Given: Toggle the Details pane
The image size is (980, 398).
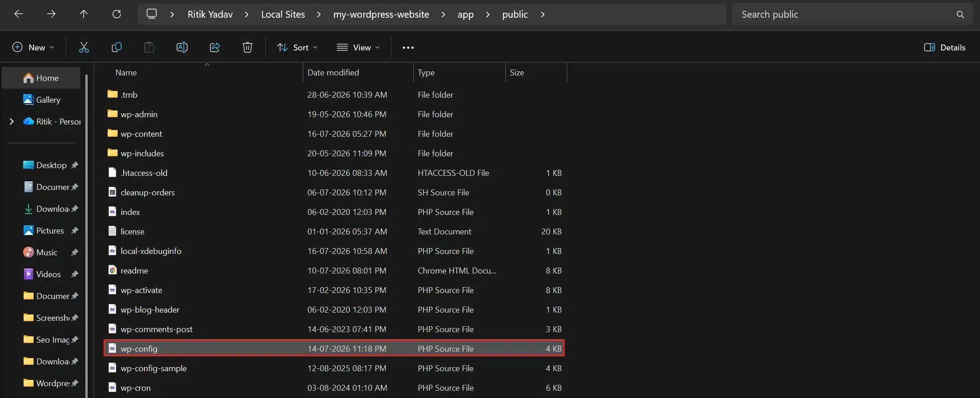Looking at the screenshot, I should tap(945, 47).
